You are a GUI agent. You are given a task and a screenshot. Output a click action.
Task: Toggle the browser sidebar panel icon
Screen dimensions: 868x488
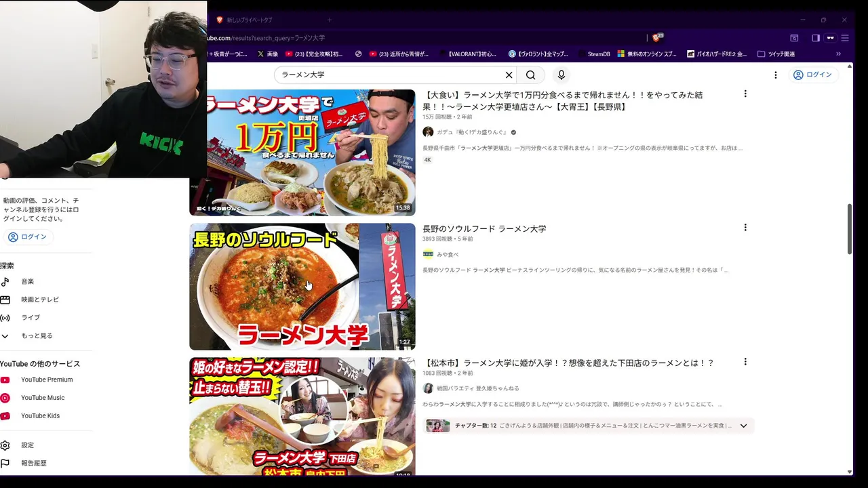[x=816, y=38]
